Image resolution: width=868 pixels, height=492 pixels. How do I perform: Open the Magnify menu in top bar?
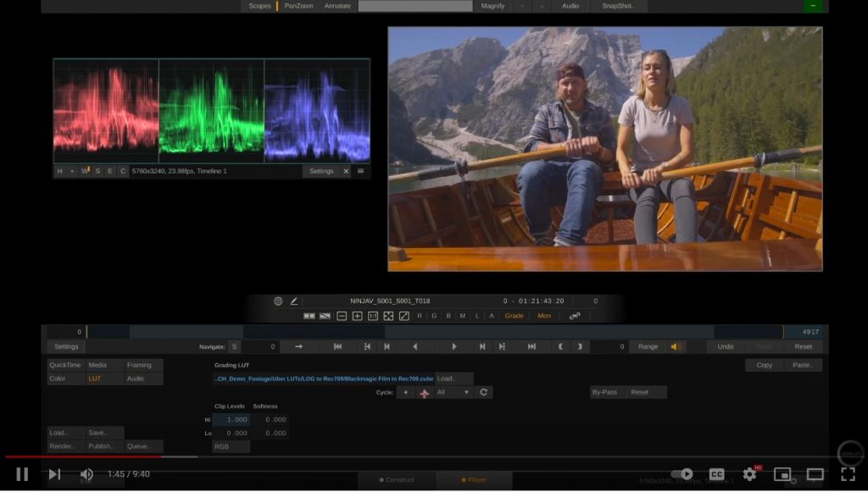pyautogui.click(x=492, y=6)
